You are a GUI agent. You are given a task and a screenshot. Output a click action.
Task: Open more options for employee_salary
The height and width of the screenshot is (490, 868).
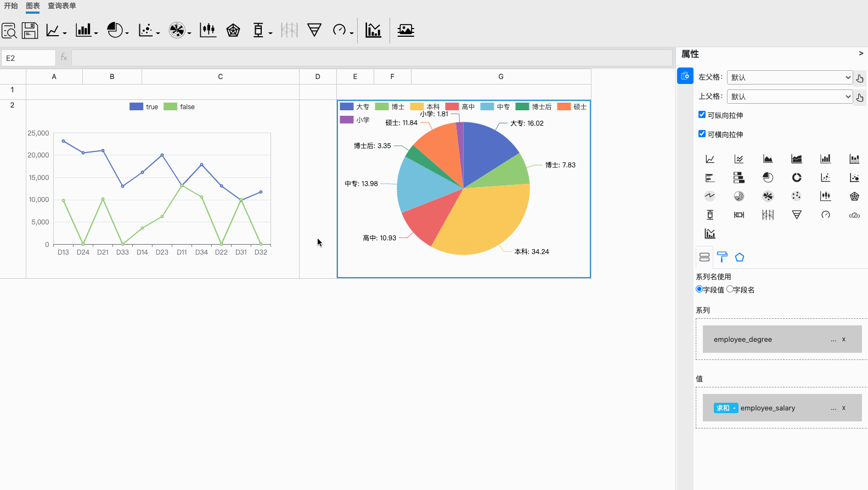833,408
